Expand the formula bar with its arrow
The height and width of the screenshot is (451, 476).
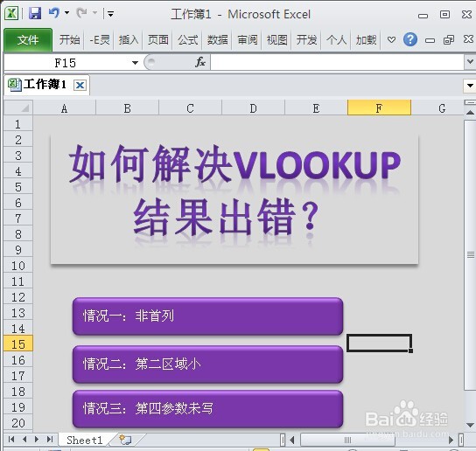pyautogui.click(x=470, y=62)
